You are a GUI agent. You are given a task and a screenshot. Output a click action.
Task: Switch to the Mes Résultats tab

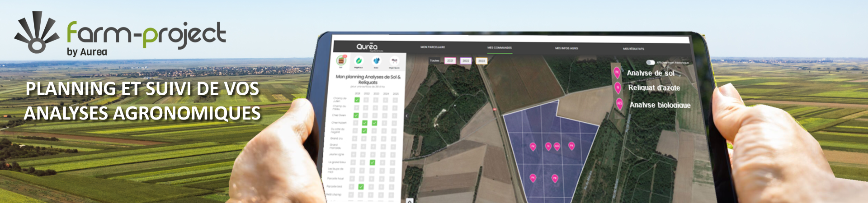click(x=633, y=49)
